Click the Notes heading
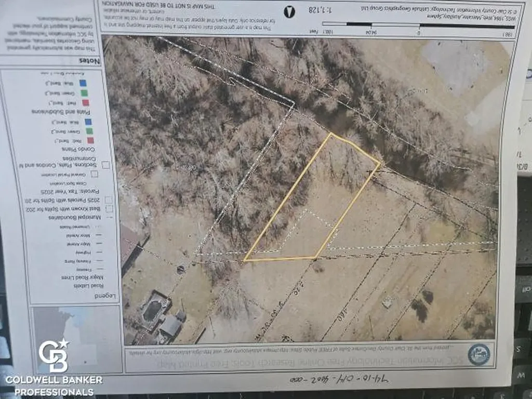 point(89,61)
